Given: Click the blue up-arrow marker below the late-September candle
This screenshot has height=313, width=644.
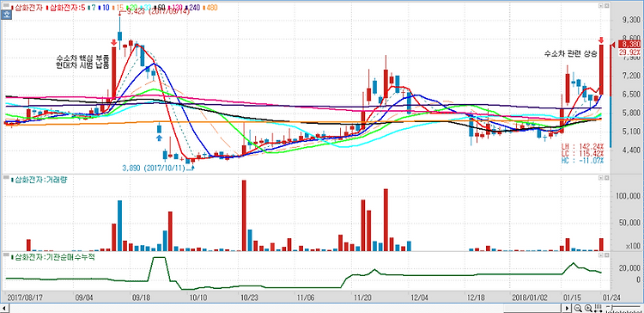Looking at the screenshot, I should coord(160,137).
